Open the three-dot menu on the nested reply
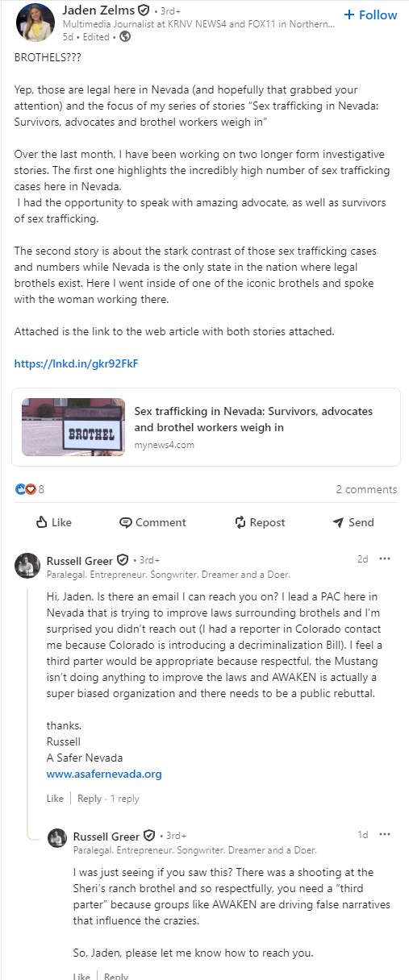The height and width of the screenshot is (980, 409). point(385,834)
